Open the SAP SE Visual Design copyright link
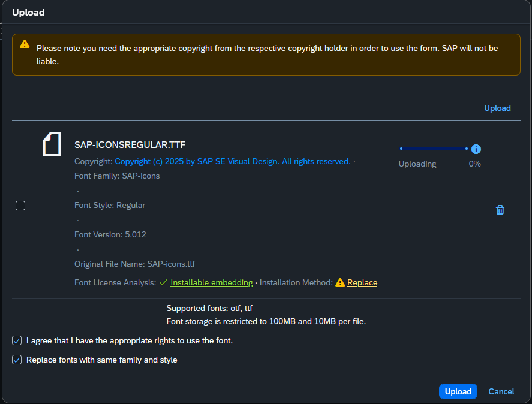This screenshot has height=404, width=532. [233, 161]
